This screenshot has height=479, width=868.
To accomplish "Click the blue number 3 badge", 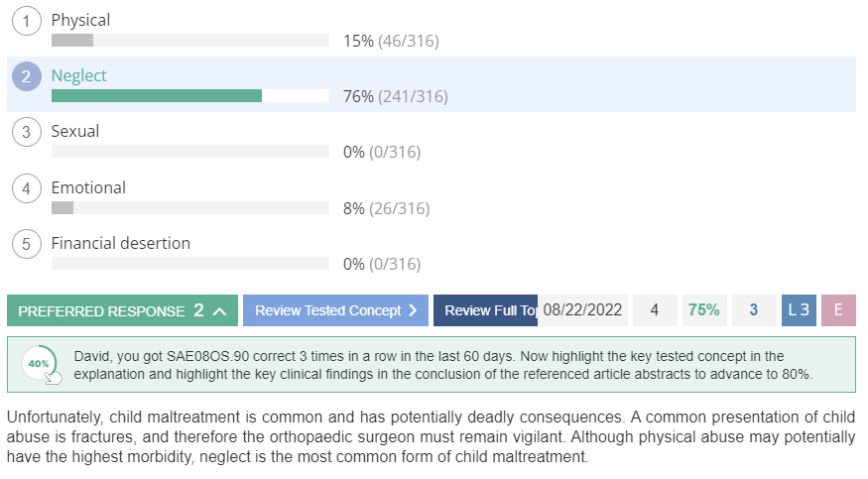I will [x=754, y=310].
